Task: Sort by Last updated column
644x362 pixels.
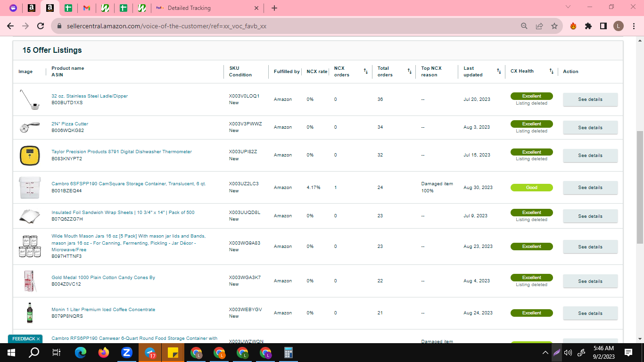Action: (499, 71)
